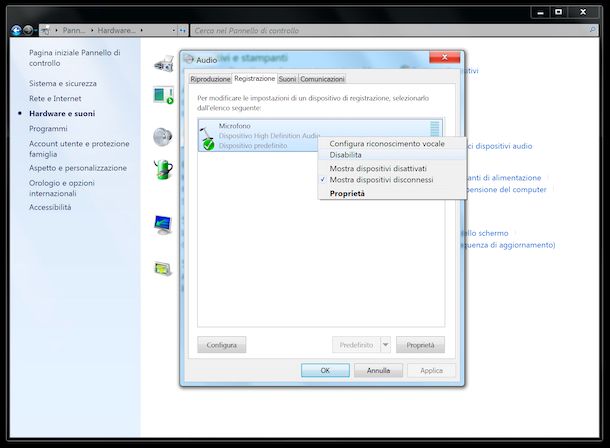Select the Microfono device icon with checkmark

coord(207,138)
